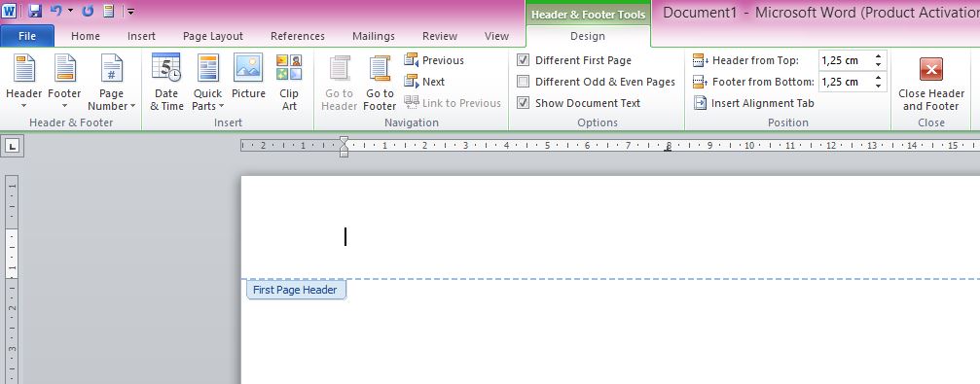Jump to the Next section header

[425, 82]
